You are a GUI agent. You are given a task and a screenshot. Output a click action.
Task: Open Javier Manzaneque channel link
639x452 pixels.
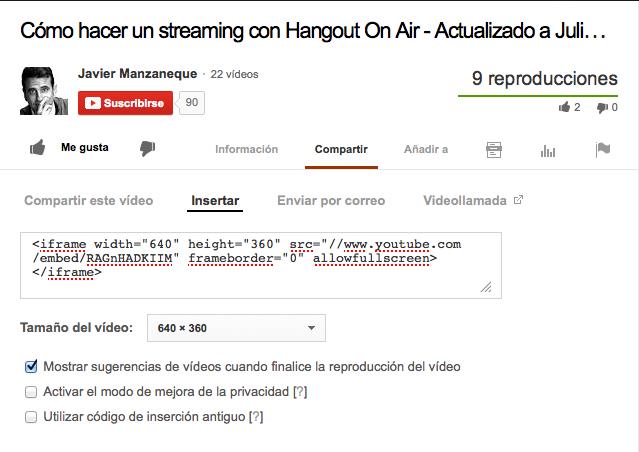point(137,74)
